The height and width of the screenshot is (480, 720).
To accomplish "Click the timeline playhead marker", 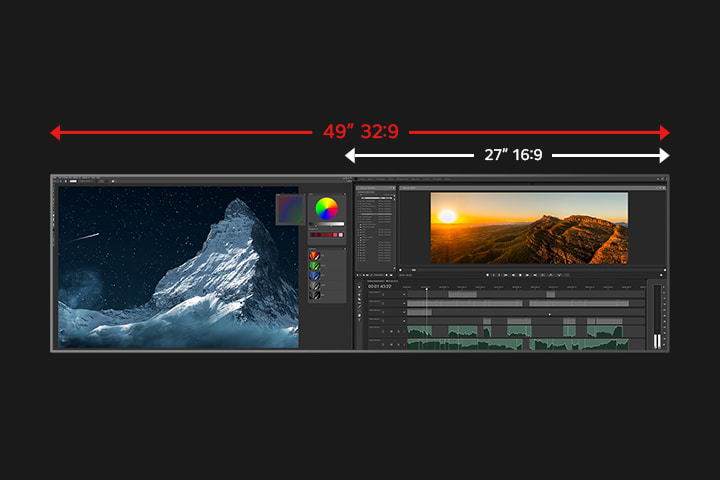I will tap(426, 287).
